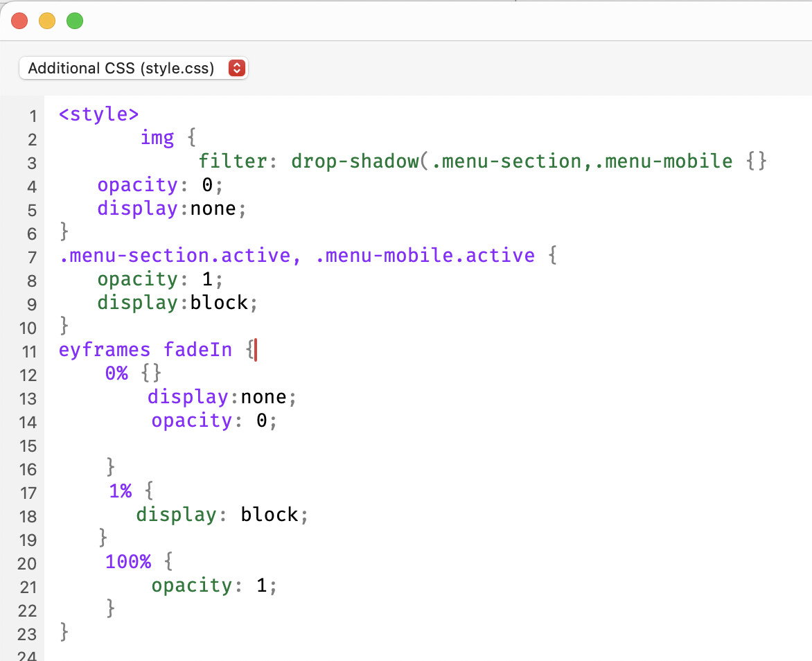
Task: Click the red up-down chevron on file selector
Action: tap(237, 68)
